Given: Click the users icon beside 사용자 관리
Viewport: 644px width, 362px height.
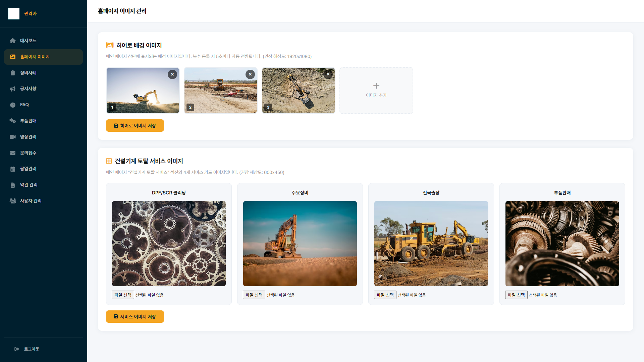Looking at the screenshot, I should (x=13, y=201).
